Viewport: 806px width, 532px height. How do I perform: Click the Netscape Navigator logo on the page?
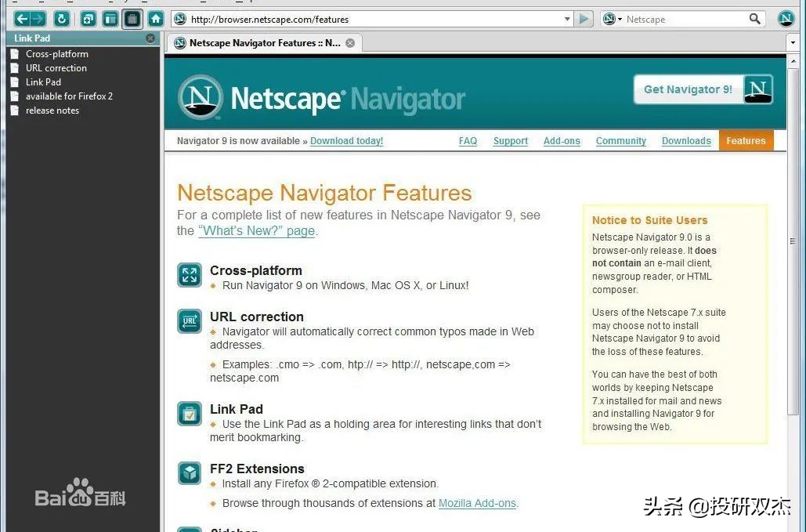pyautogui.click(x=321, y=98)
